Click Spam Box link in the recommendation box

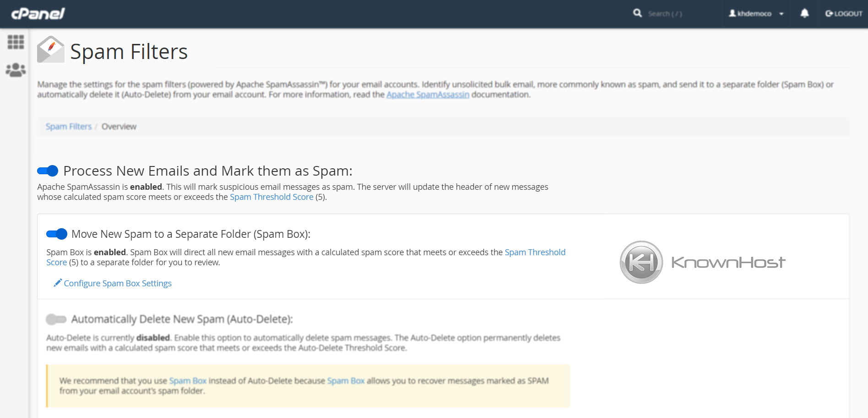click(187, 380)
